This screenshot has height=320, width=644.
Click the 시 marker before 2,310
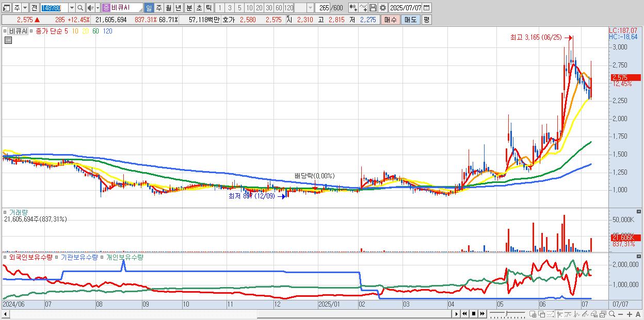[289, 20]
